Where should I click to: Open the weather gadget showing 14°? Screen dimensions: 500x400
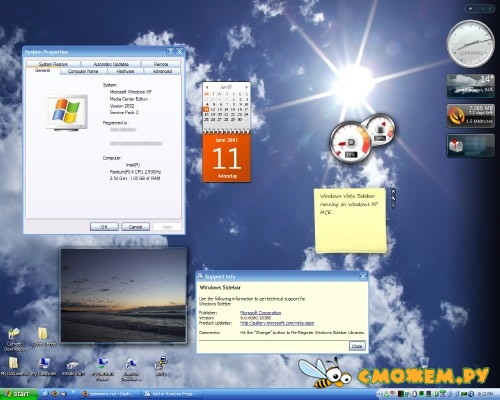pyautogui.click(x=470, y=86)
